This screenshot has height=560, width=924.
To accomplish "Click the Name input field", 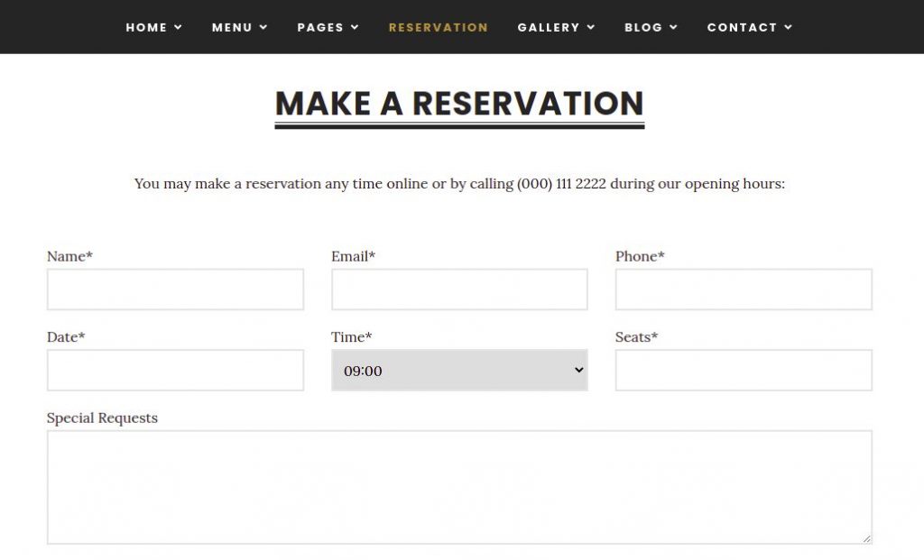I will tap(175, 289).
